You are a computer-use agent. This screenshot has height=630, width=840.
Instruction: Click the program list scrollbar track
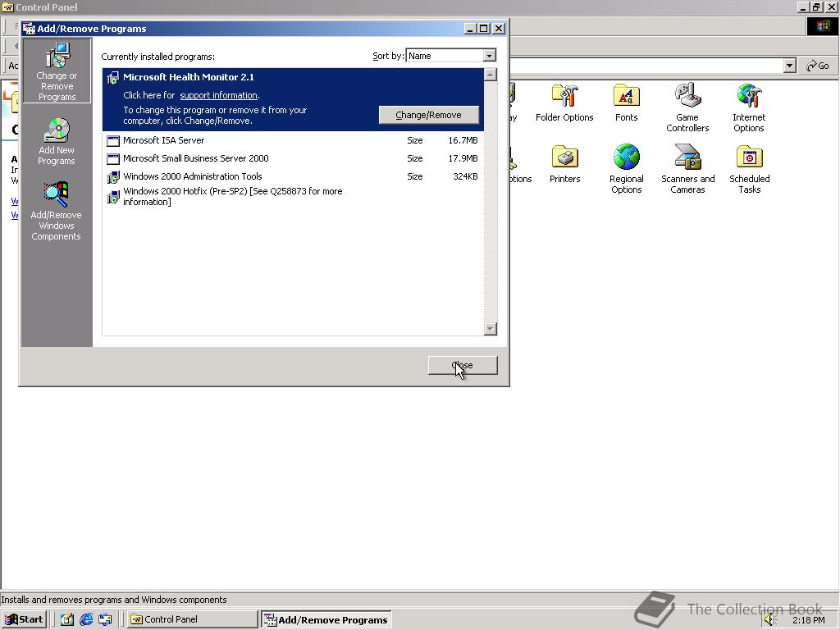[491, 202]
